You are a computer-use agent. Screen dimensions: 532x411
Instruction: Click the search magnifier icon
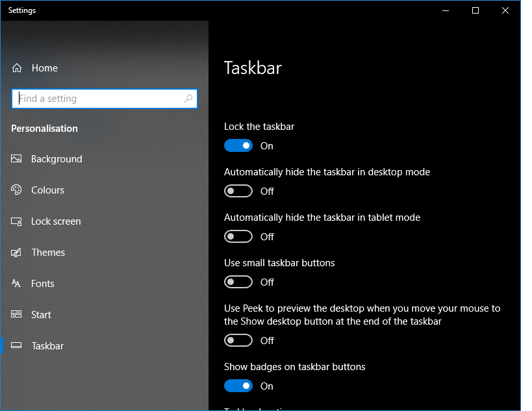(x=188, y=99)
